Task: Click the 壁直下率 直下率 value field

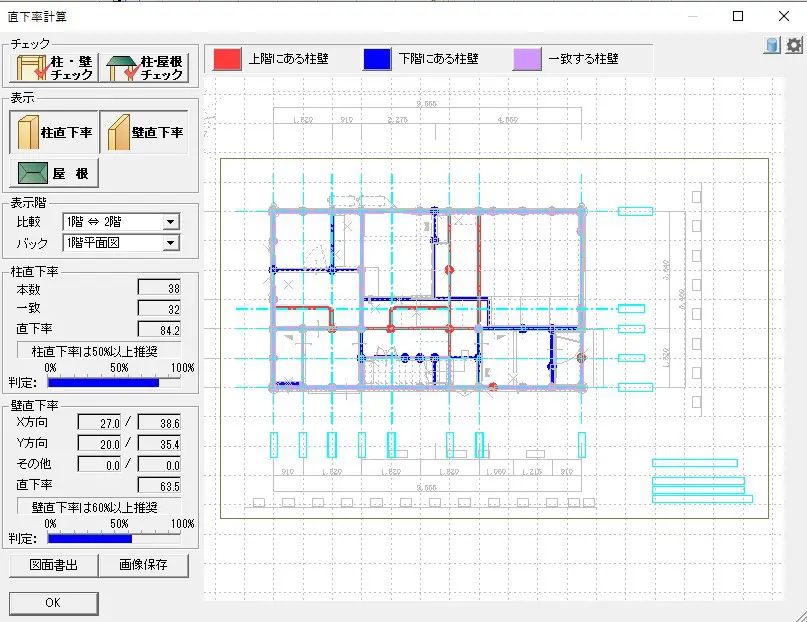Action: [x=159, y=485]
